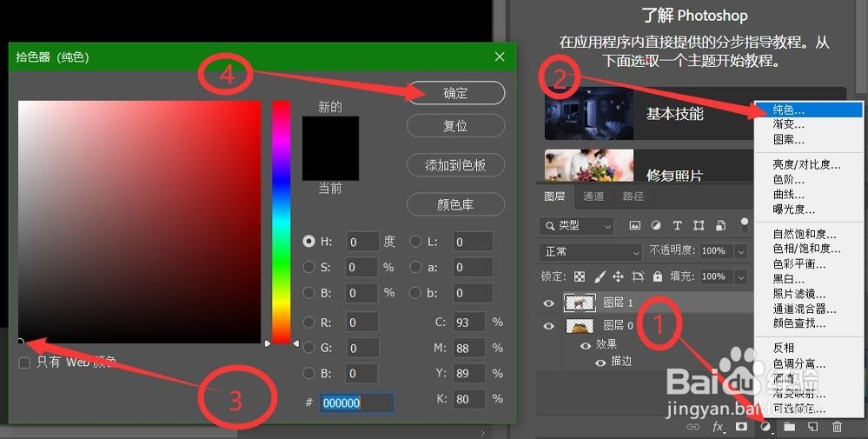The height and width of the screenshot is (439, 868).
Task: Click the 新的 new color swatch
Action: point(330,132)
